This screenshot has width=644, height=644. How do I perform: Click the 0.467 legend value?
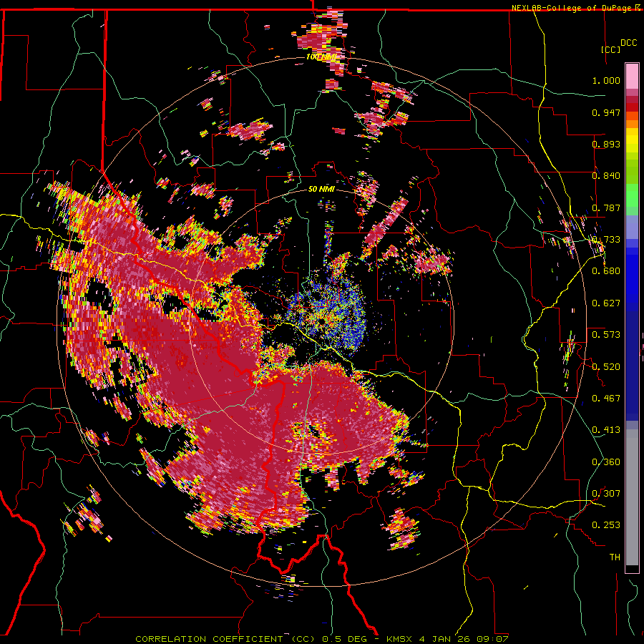606,399
